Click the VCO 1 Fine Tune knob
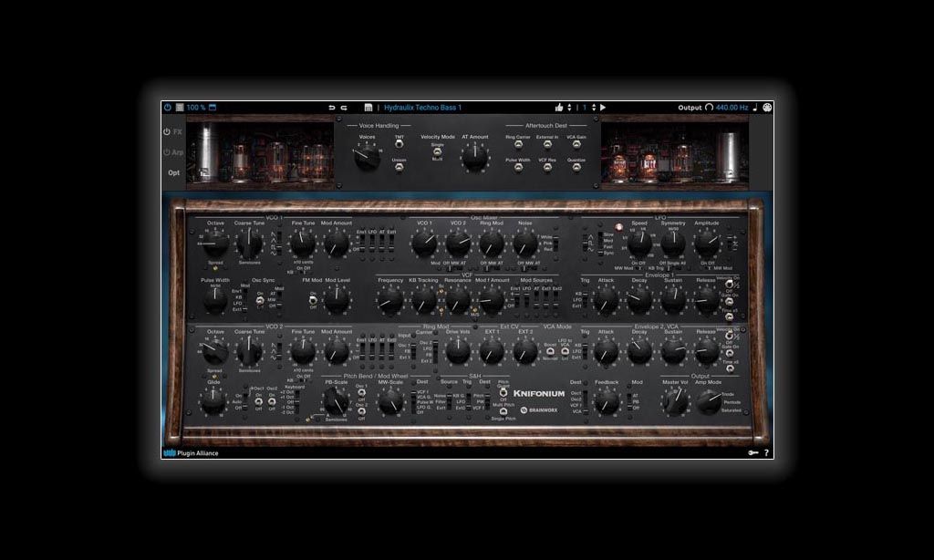 (303, 244)
